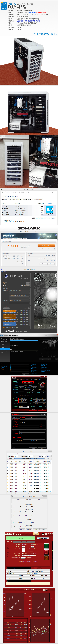Image resolution: width=58 pixels, height=644 pixels.
Task: Toggle the All memory checkbox in LinX
Action: [x=34, y=456]
